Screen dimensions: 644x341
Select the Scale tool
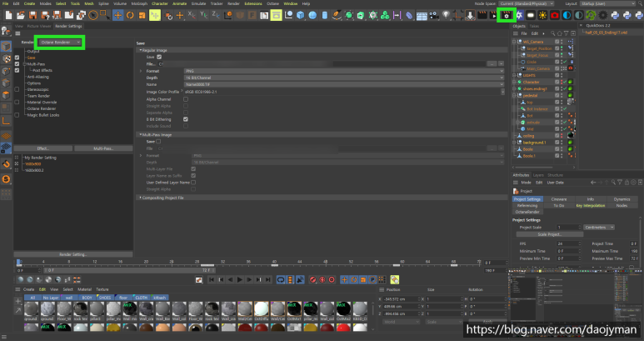tap(142, 16)
